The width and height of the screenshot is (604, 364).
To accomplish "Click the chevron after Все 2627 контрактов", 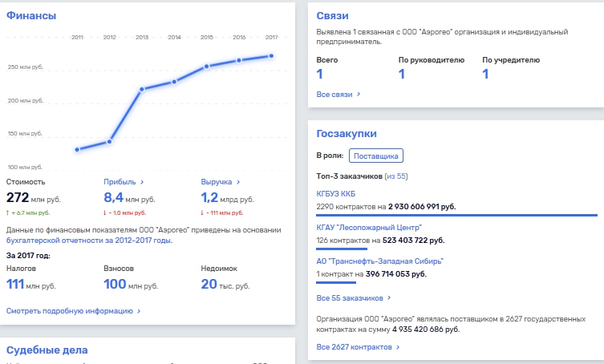I will point(398,347).
